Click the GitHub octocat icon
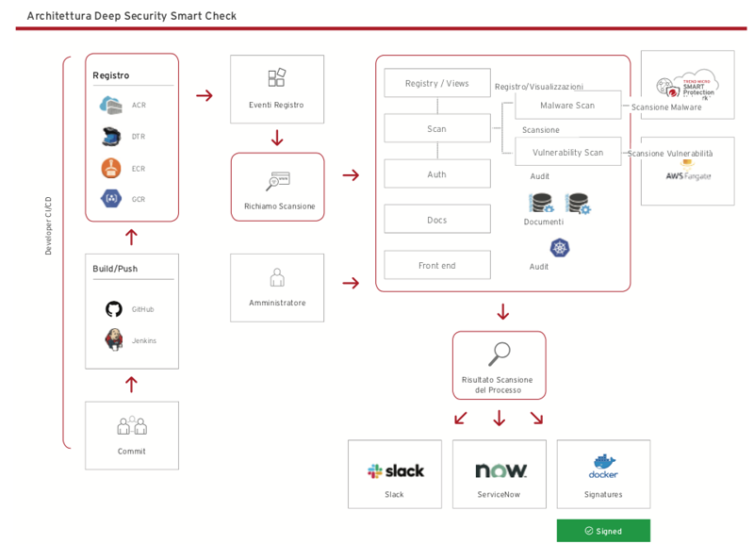This screenshot has height=560, width=754. click(x=114, y=309)
